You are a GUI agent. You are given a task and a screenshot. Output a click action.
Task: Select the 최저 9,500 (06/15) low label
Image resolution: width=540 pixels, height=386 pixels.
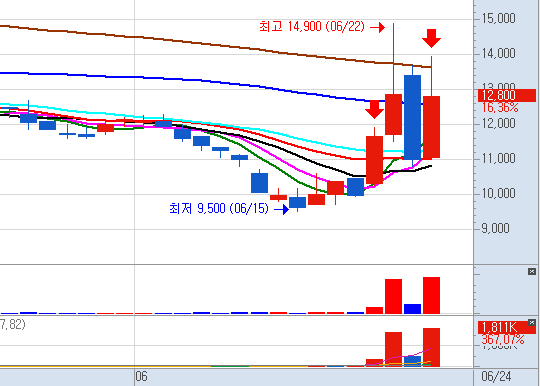tap(219, 208)
